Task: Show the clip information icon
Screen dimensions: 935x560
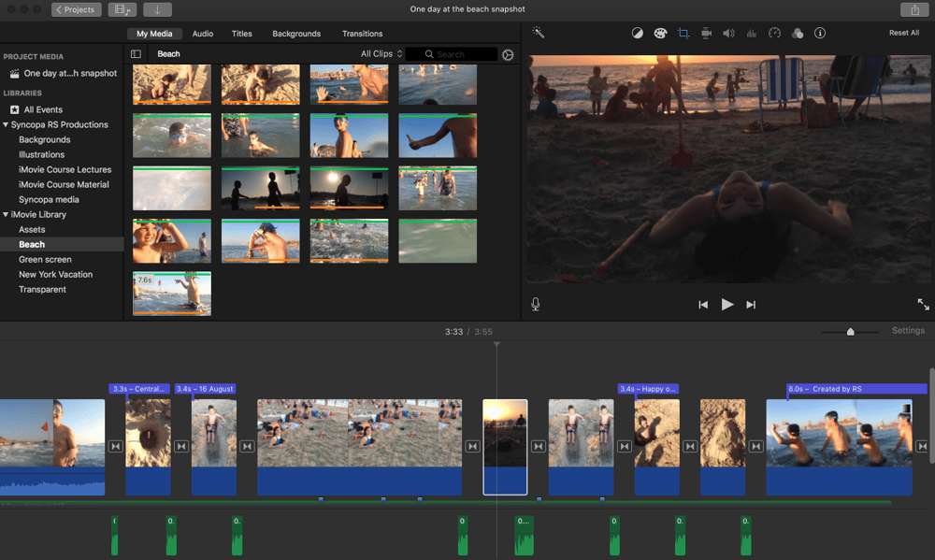Action: [x=820, y=34]
